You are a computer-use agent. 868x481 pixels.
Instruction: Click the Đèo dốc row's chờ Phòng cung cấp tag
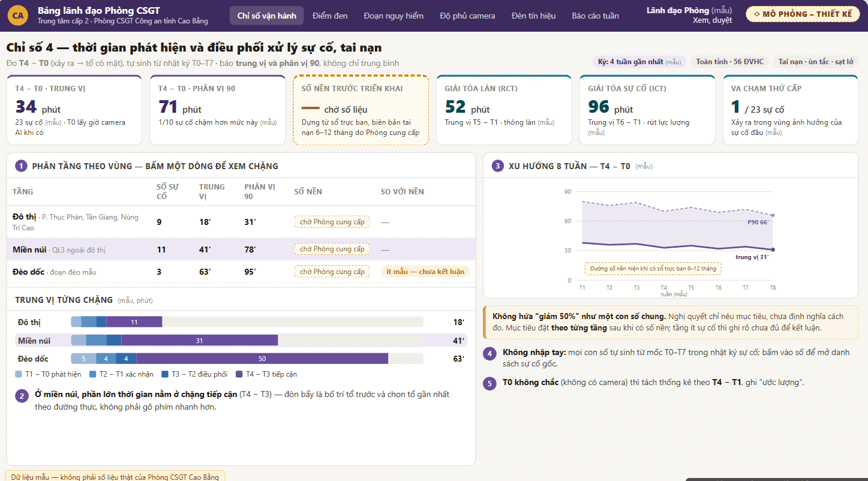(332, 272)
